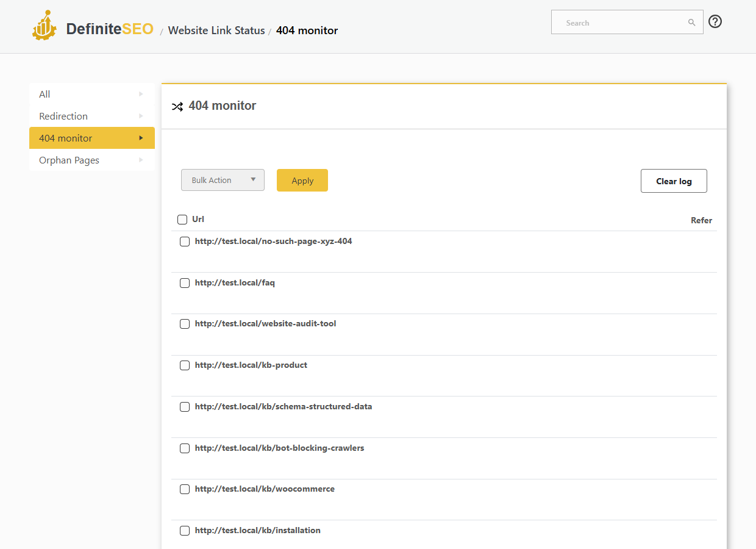Check the schema-structured-data row checkbox

[x=185, y=407]
